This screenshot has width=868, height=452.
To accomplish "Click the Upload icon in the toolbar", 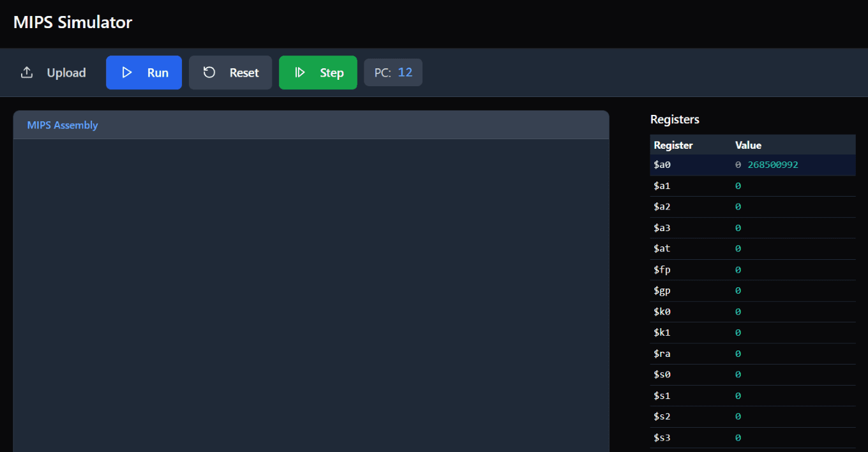I will (27, 73).
